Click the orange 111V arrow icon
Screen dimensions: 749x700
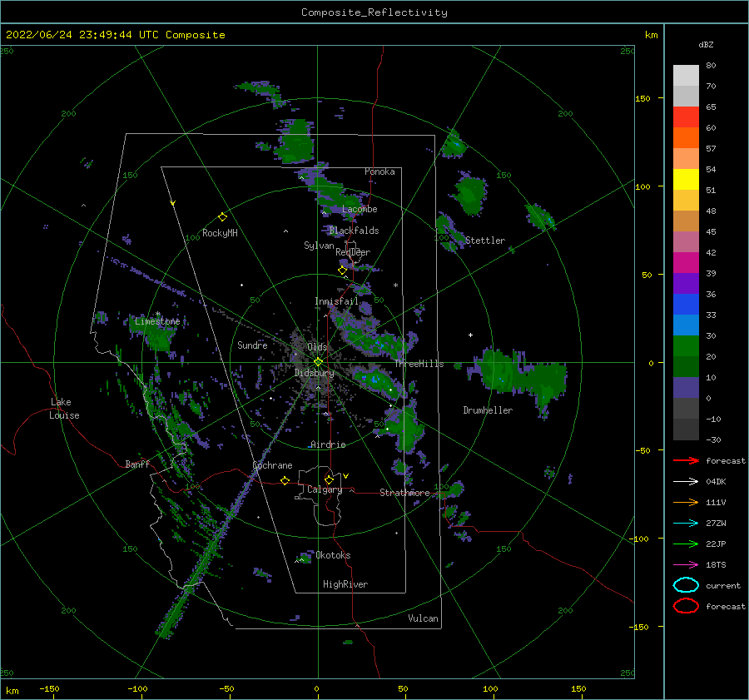686,502
